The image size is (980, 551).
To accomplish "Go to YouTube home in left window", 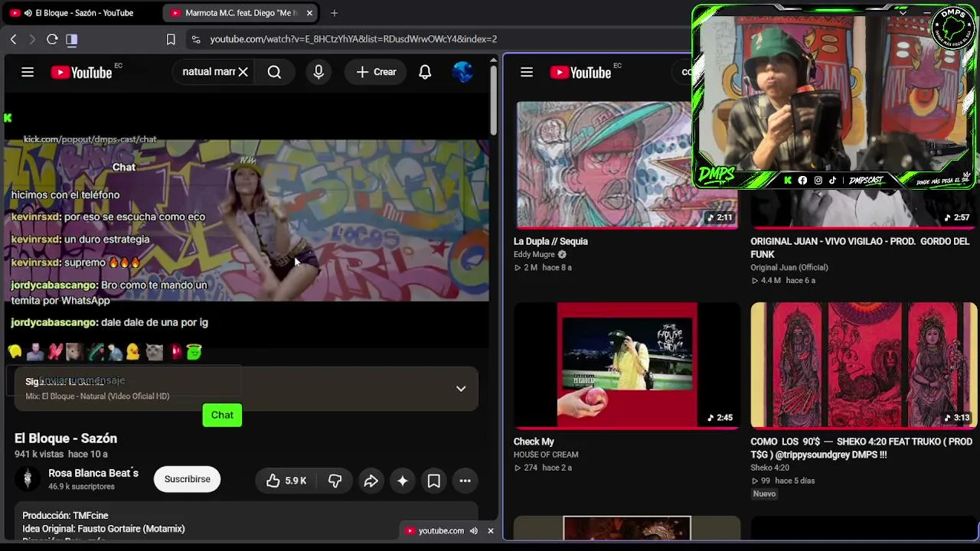I will pos(82,72).
